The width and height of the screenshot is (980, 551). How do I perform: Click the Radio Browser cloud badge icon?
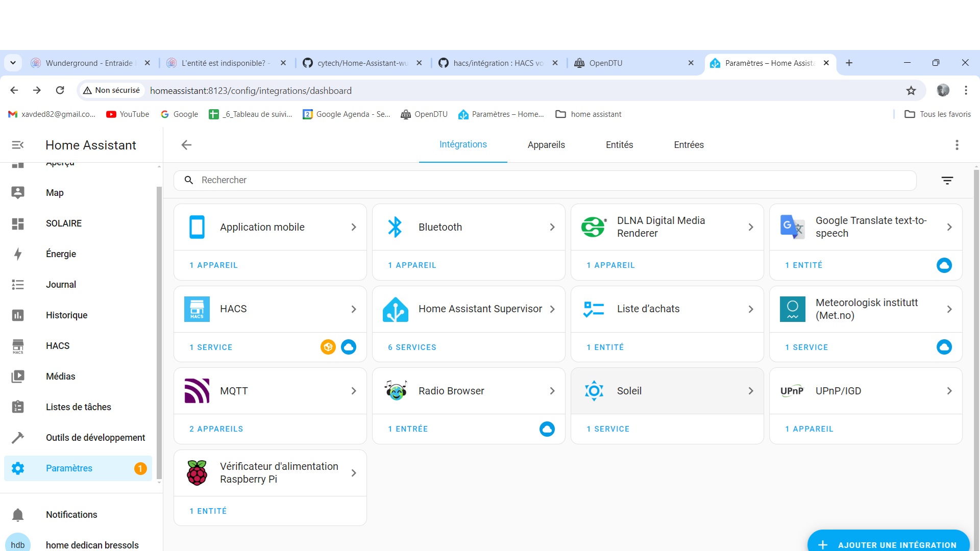click(x=547, y=429)
